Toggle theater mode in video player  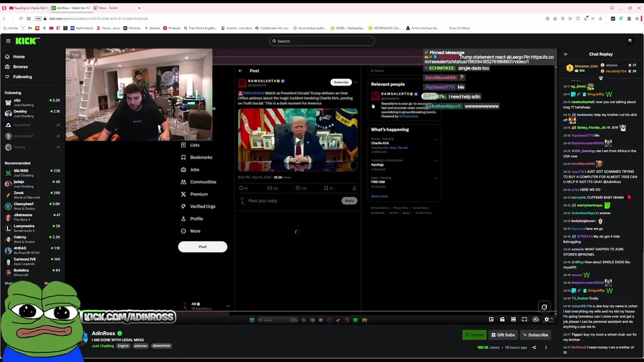[x=513, y=319]
